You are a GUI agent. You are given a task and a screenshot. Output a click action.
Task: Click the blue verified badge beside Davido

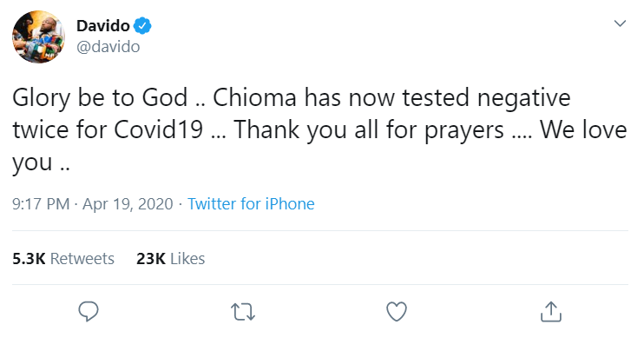pos(142,26)
